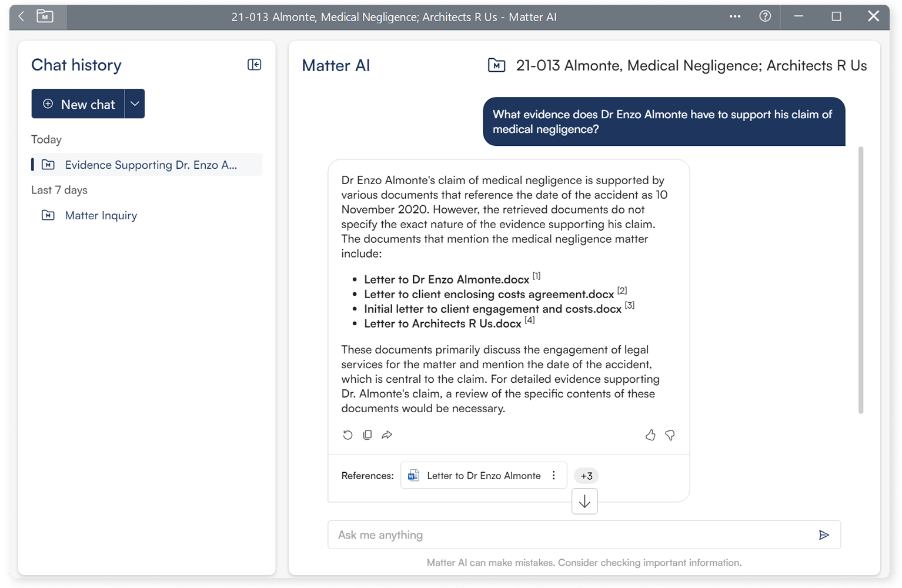Click the back arrow in title bar
902x588 pixels.
(21, 16)
